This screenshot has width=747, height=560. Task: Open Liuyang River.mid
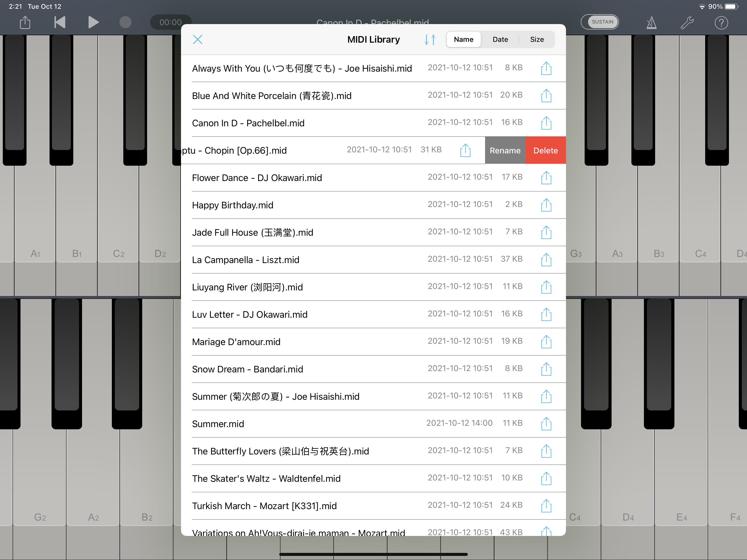(x=373, y=287)
